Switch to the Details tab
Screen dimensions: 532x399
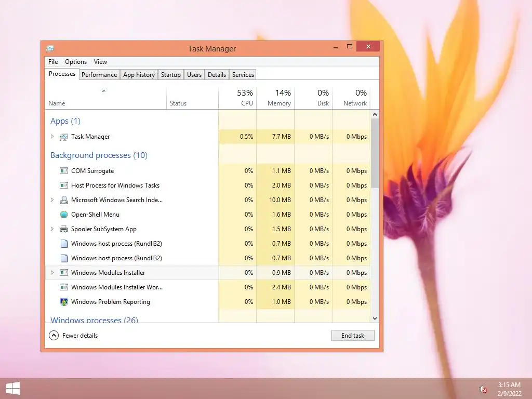click(217, 75)
